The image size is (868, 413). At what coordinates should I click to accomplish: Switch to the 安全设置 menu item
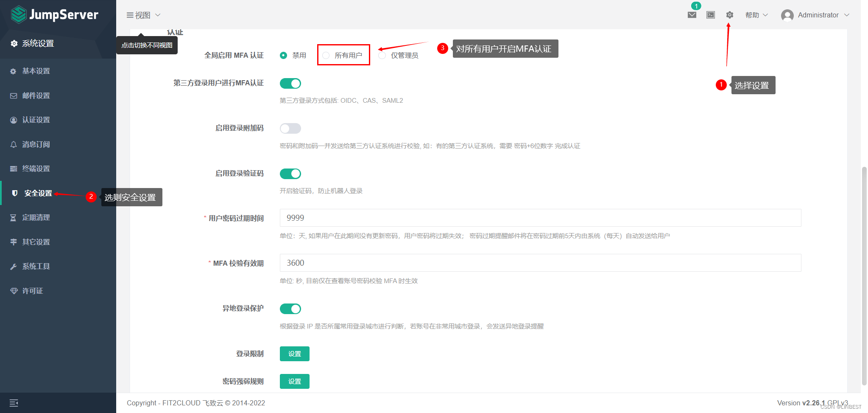pos(37,193)
